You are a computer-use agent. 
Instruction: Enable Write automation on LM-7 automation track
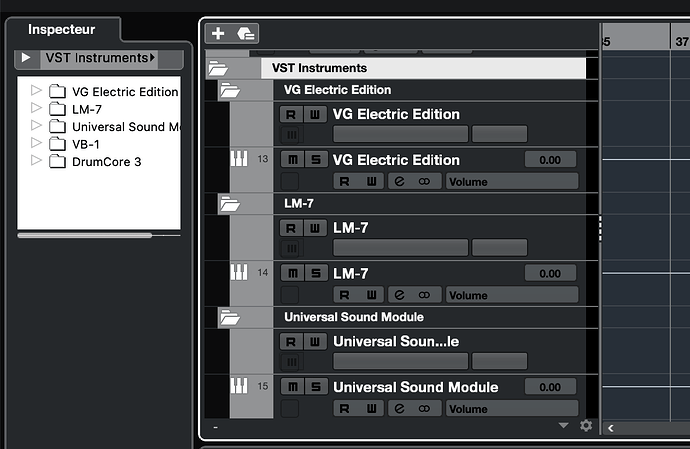(x=315, y=228)
